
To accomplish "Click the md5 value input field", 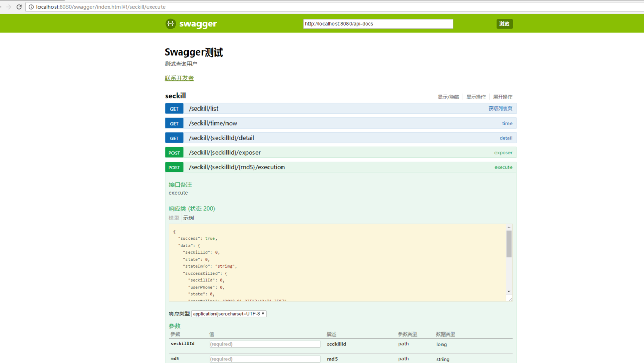I will (x=265, y=359).
